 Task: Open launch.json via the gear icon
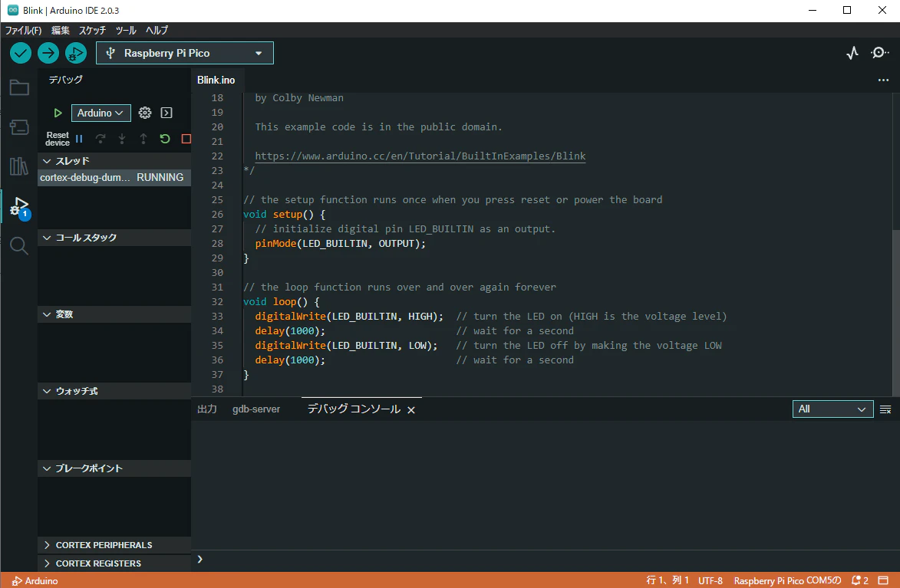(x=145, y=113)
